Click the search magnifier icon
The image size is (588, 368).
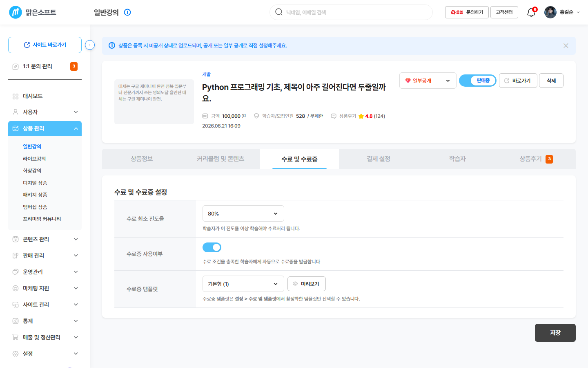(x=279, y=12)
